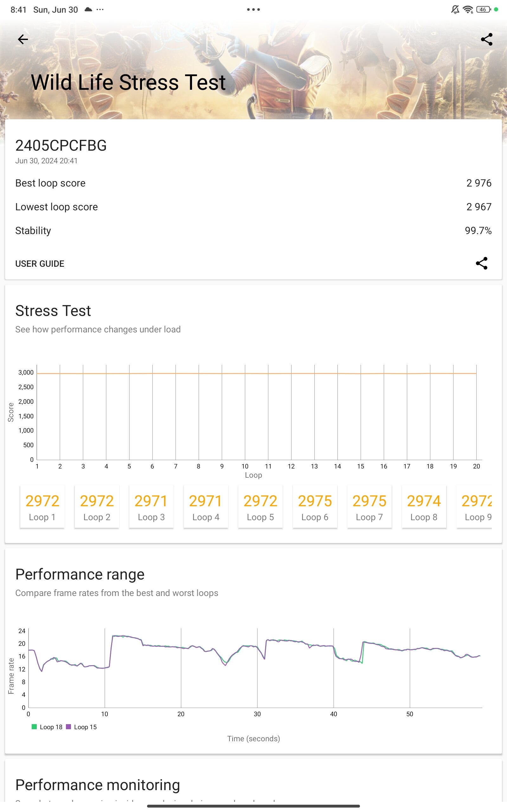Tap the battery indicator icon

tap(483, 10)
